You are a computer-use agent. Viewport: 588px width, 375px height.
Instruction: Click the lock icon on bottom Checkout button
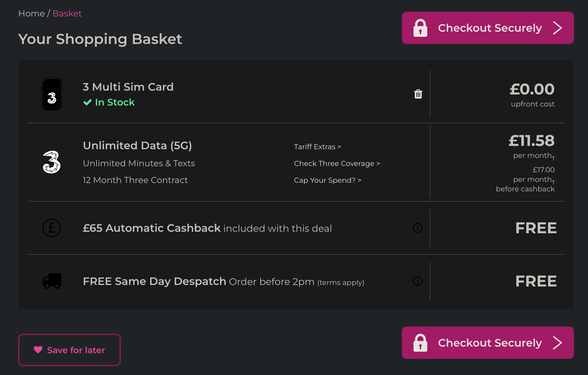click(420, 343)
